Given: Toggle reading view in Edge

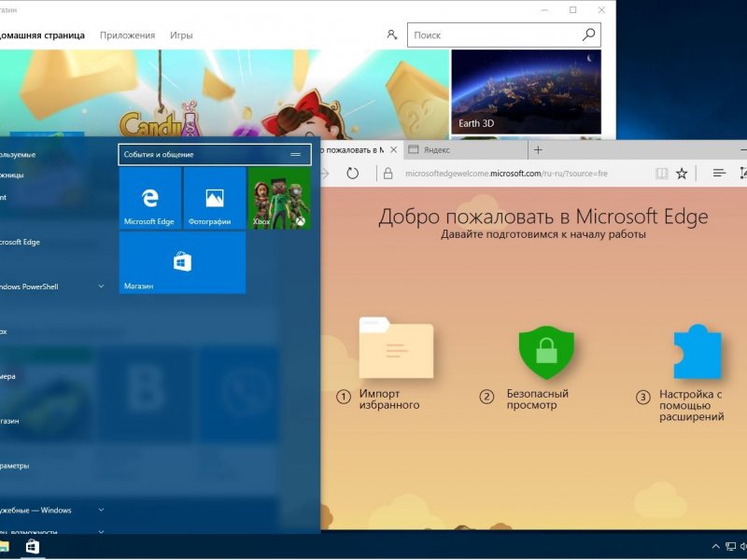Looking at the screenshot, I should click(661, 174).
